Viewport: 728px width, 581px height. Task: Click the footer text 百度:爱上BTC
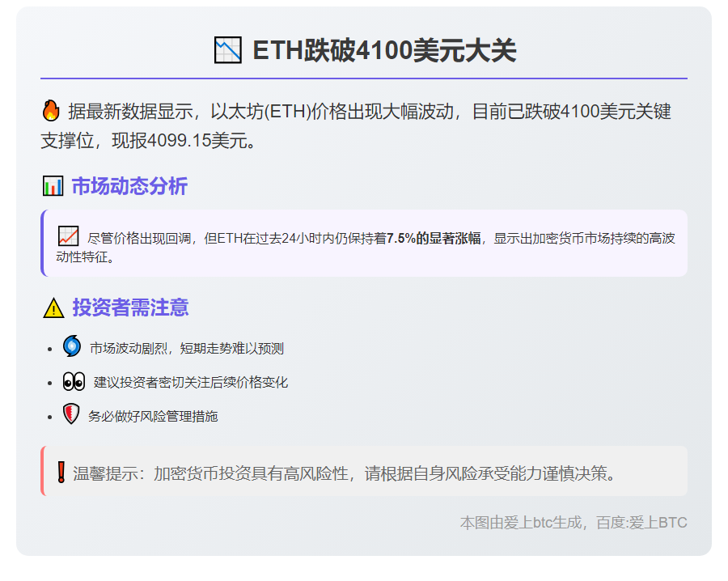644,522
